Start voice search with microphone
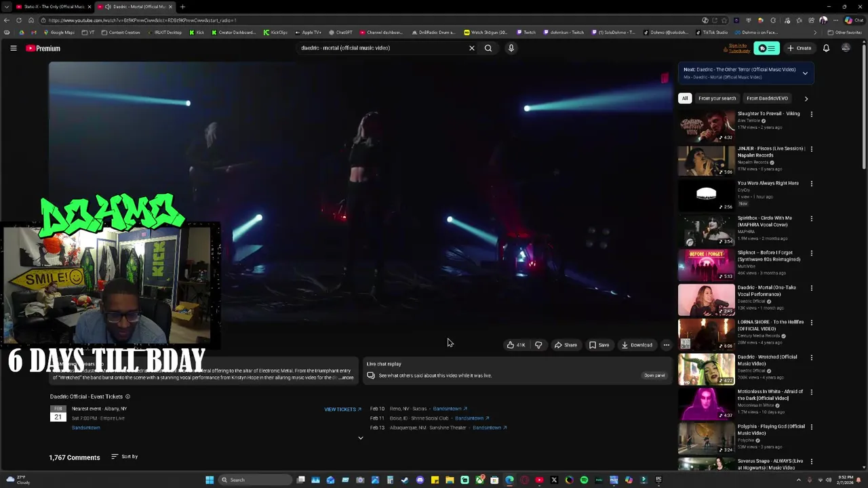The image size is (868, 488). [511, 48]
